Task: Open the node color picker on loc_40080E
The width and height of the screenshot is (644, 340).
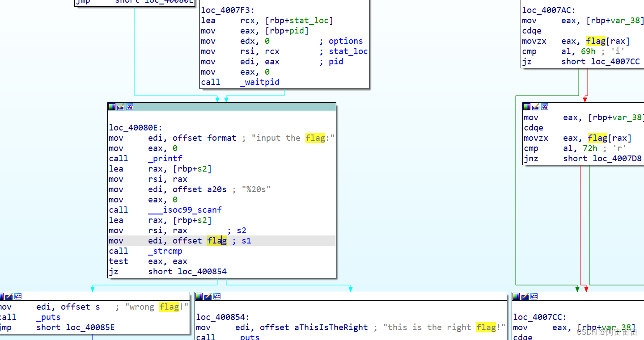Action: pos(111,107)
